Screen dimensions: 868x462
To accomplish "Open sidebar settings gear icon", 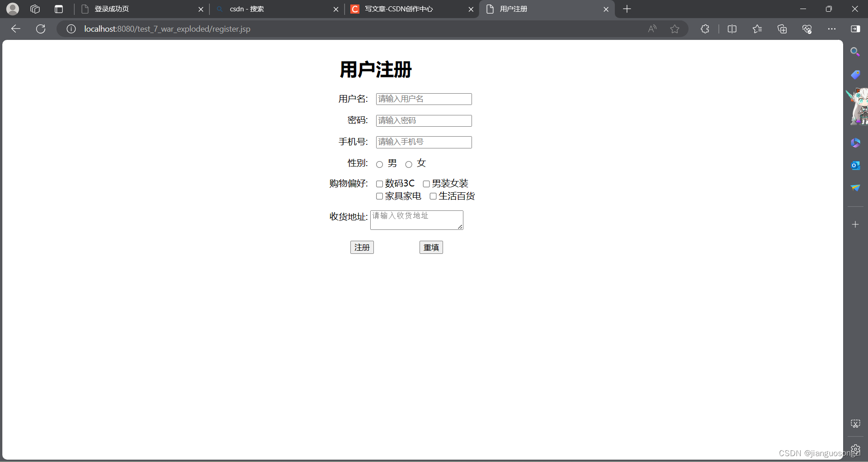I will coord(855,449).
